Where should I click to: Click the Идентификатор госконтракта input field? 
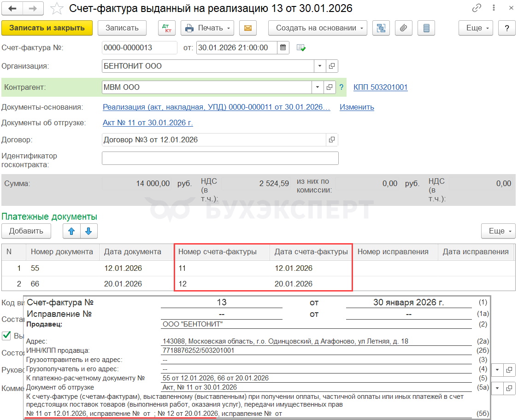(x=220, y=158)
